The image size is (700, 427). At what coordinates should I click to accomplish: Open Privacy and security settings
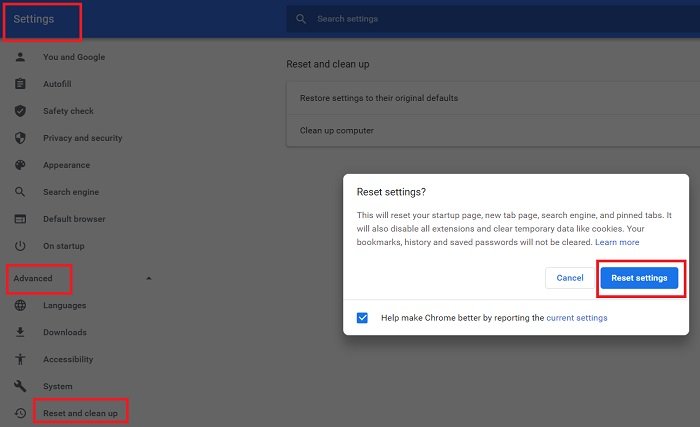tap(82, 138)
